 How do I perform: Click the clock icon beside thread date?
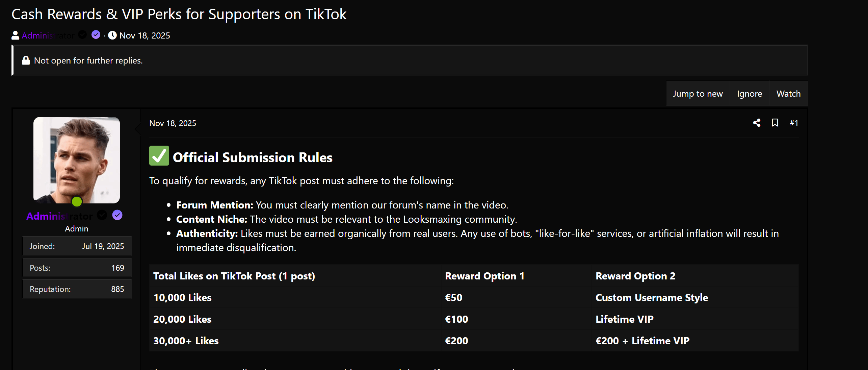[112, 35]
